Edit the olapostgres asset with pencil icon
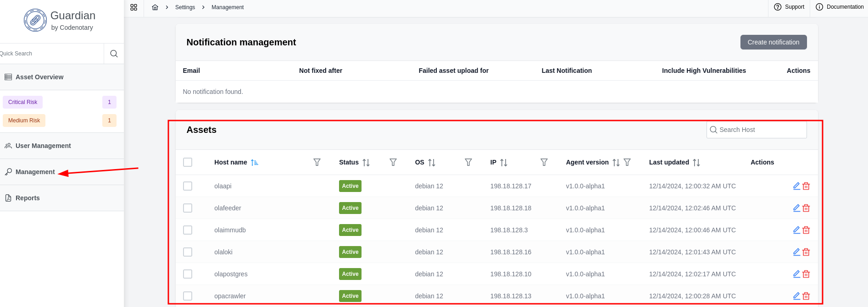 [x=797, y=274]
